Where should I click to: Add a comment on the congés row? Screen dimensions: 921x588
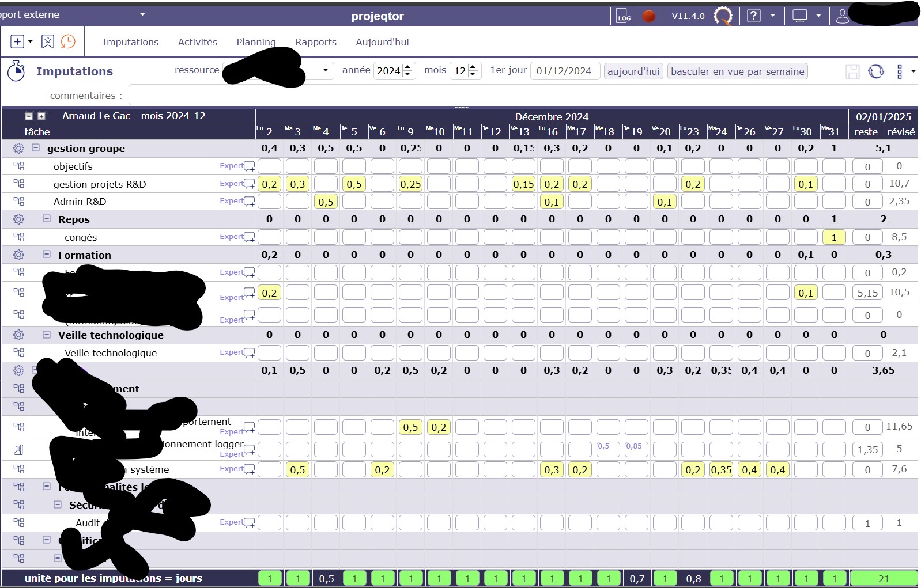249,237
